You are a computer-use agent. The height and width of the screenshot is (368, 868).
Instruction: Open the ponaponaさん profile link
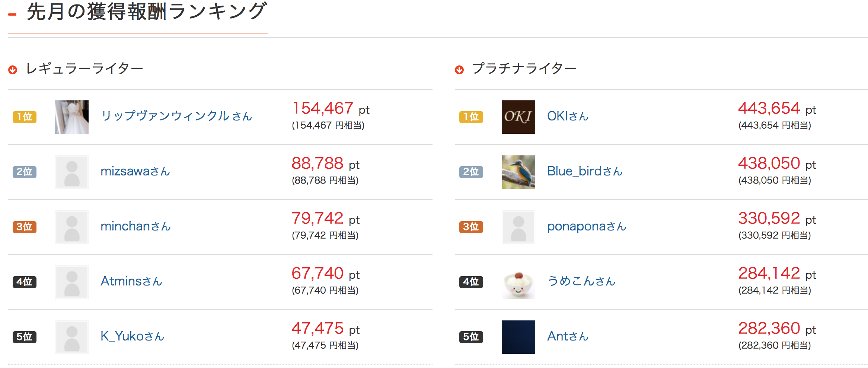click(587, 226)
